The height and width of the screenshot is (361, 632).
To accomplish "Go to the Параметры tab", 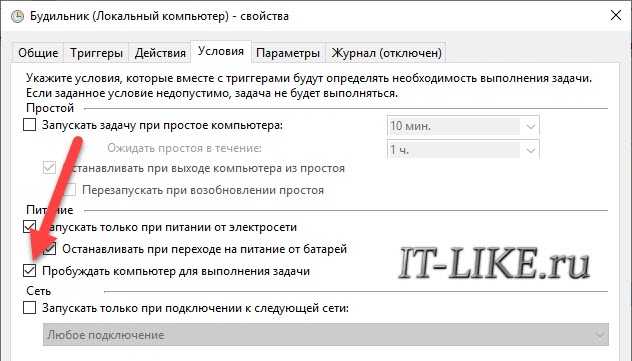I will tap(288, 53).
